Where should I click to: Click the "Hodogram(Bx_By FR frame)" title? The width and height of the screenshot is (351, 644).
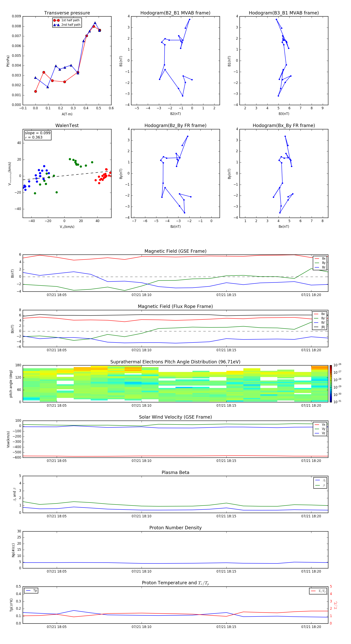click(x=284, y=125)
